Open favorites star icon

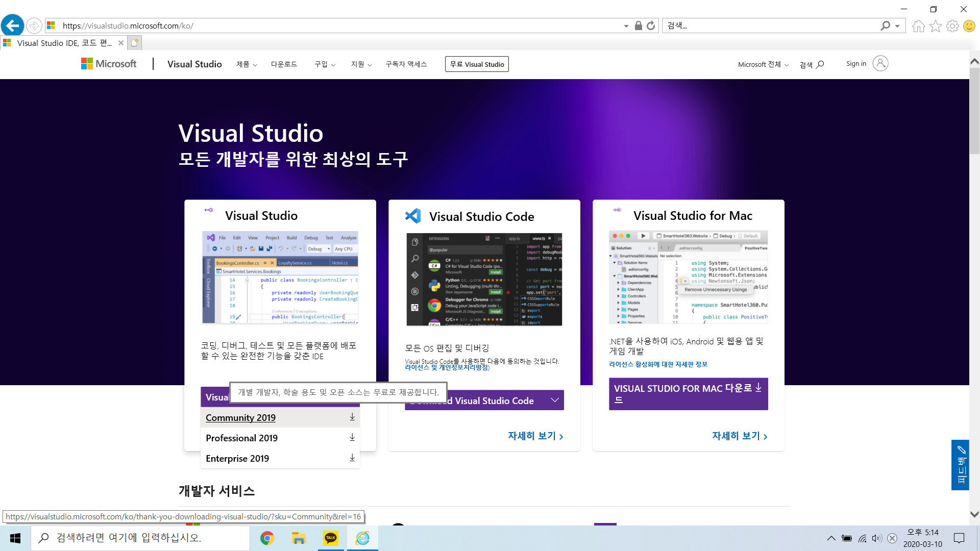(x=936, y=26)
